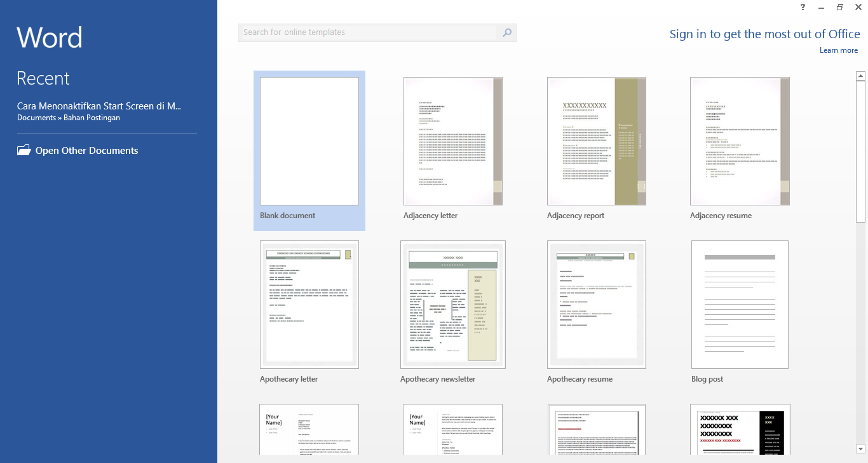Click Sign in to get the most out of Office

[x=765, y=34]
